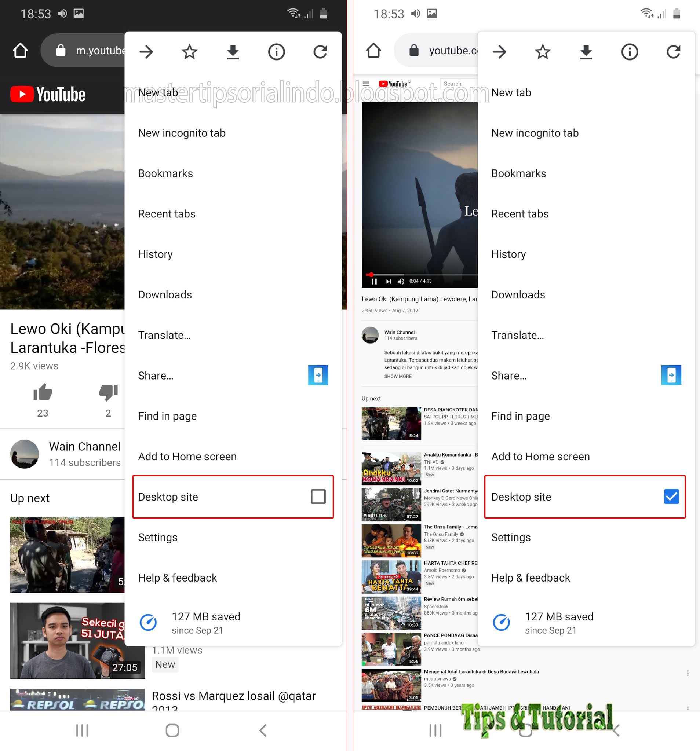Tap the youtube.com address bar on right phone
Image resolution: width=700 pixels, height=751 pixels.
coord(436,50)
